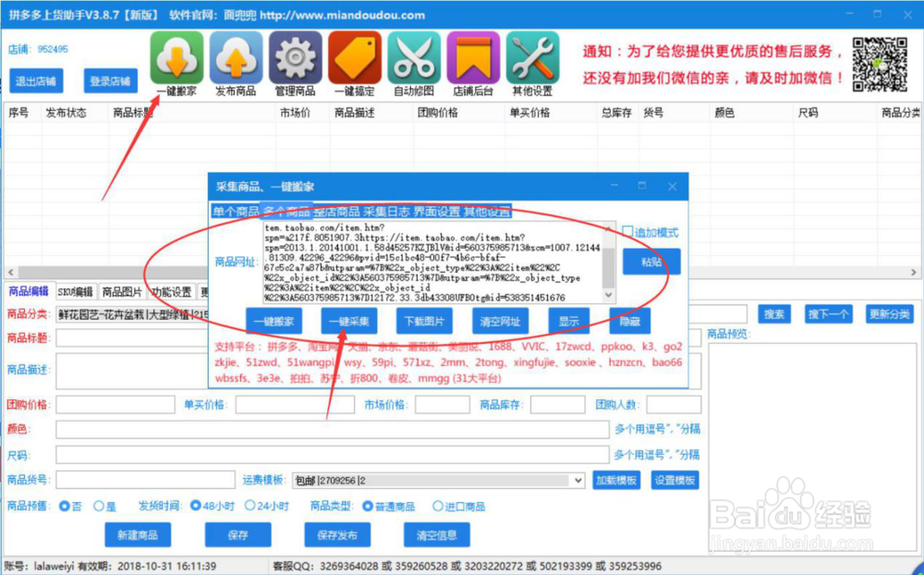This screenshot has width=924, height=575.
Task: Open 店铺后台 bookmark icon
Action: click(x=473, y=58)
